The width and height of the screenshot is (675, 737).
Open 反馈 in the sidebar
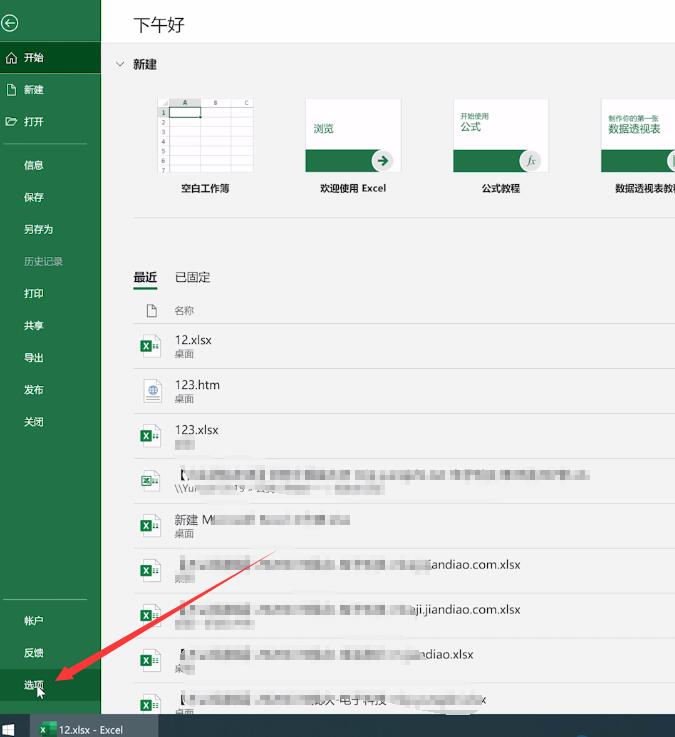[50, 653]
